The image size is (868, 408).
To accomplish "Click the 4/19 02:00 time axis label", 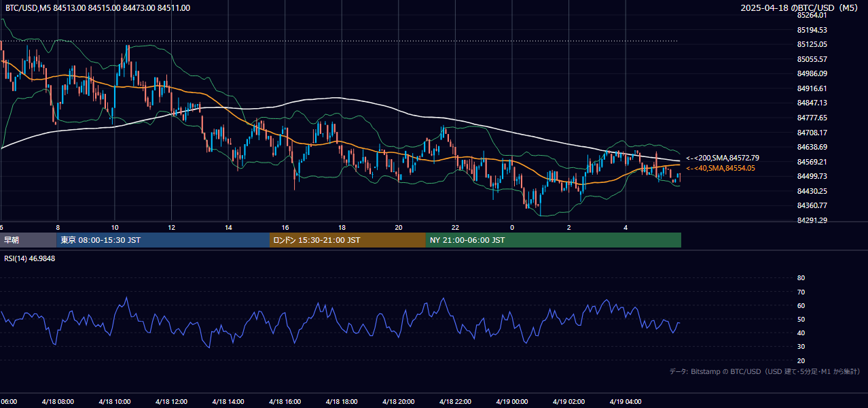I will [x=568, y=401].
